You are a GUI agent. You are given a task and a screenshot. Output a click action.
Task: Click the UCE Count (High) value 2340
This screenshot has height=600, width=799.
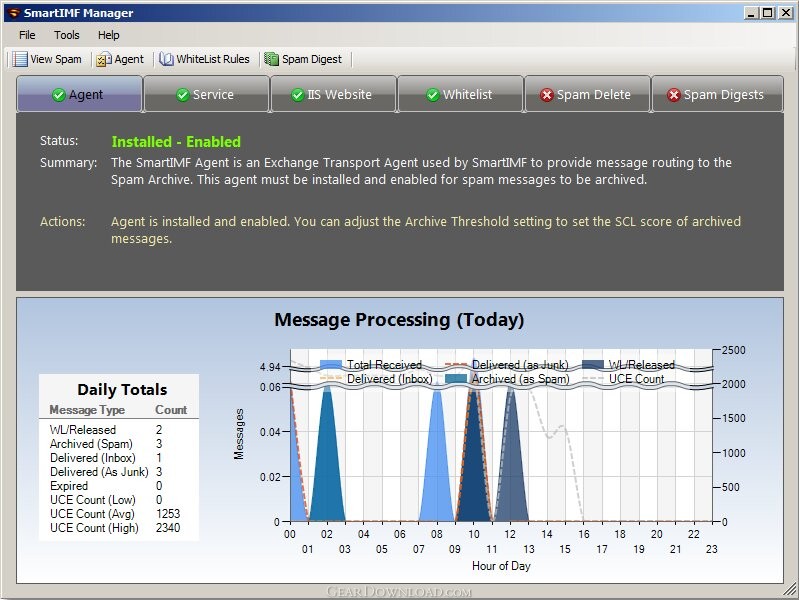168,528
